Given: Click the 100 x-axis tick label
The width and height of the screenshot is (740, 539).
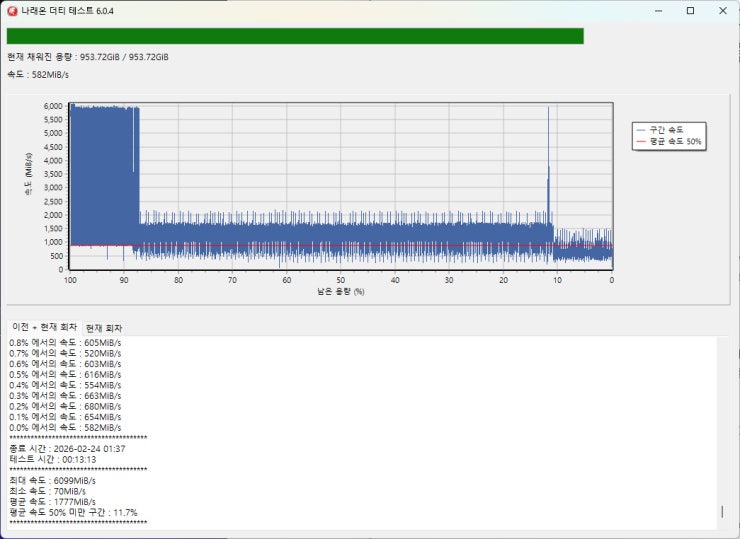Looking at the screenshot, I should (x=70, y=280).
